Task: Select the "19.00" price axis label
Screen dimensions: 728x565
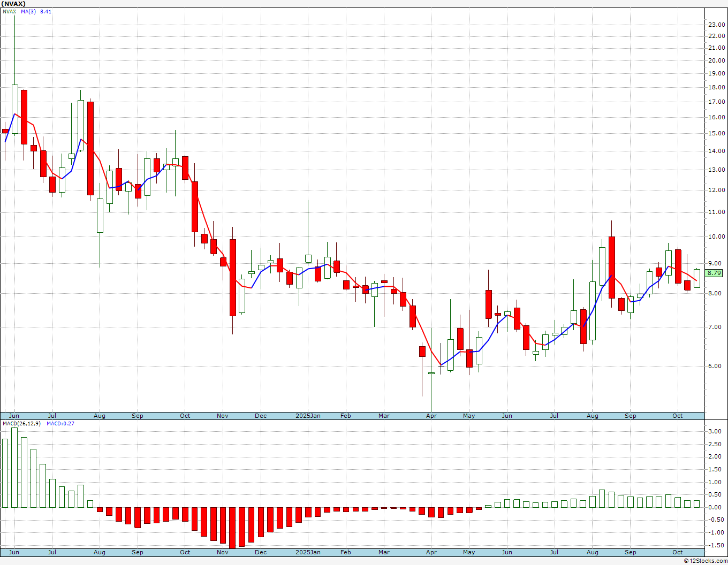Action: [x=716, y=74]
